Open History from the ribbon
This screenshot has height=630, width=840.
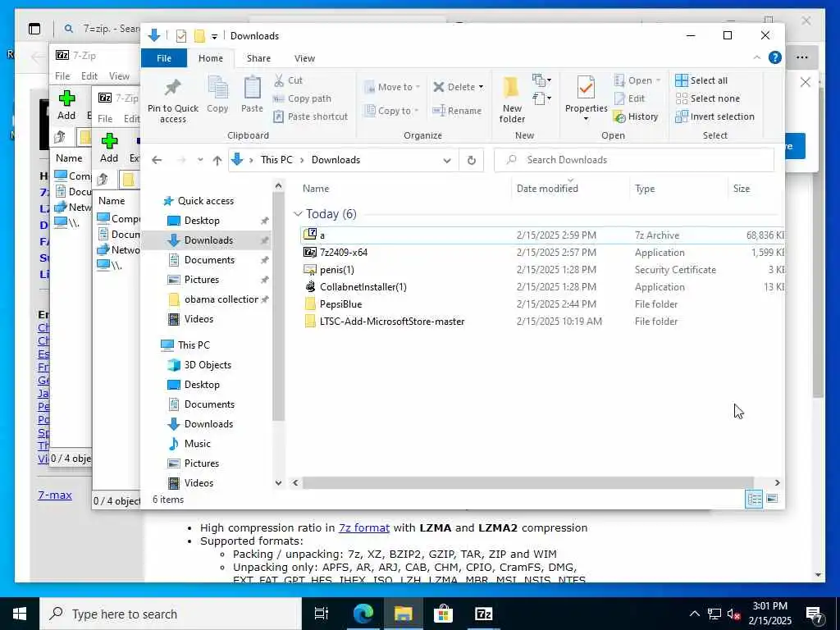(636, 116)
